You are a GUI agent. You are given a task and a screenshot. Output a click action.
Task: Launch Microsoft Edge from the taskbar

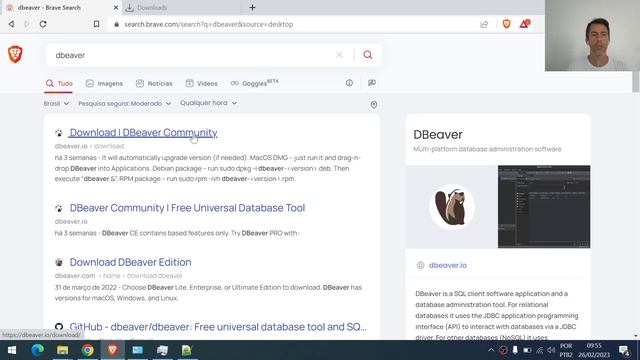pos(38,350)
